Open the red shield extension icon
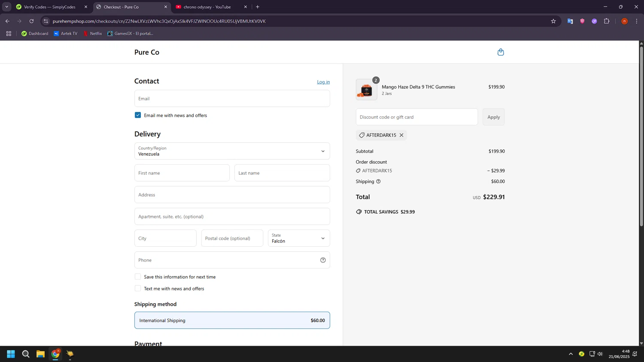 (582, 21)
